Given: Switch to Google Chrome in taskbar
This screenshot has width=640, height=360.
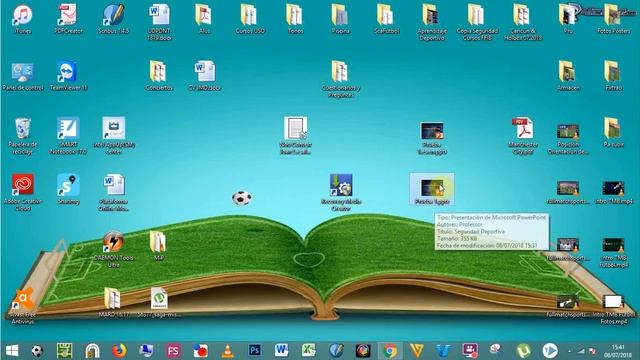Looking at the screenshot, I should pos(389,351).
